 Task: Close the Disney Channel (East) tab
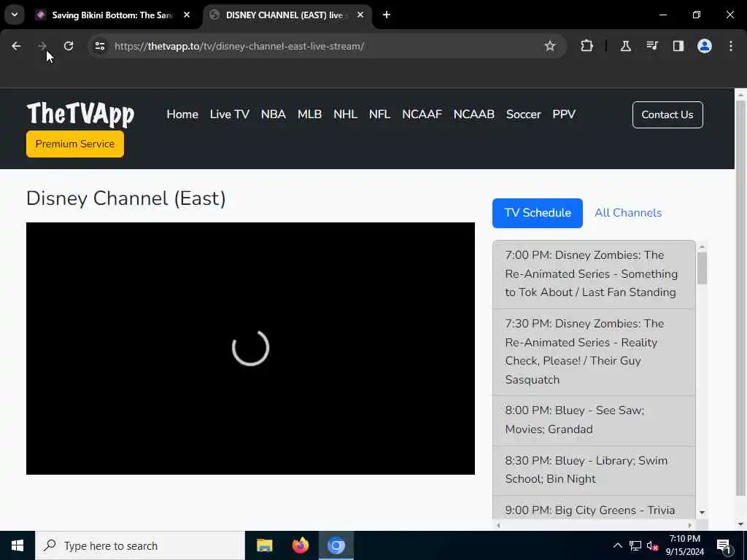(x=360, y=15)
